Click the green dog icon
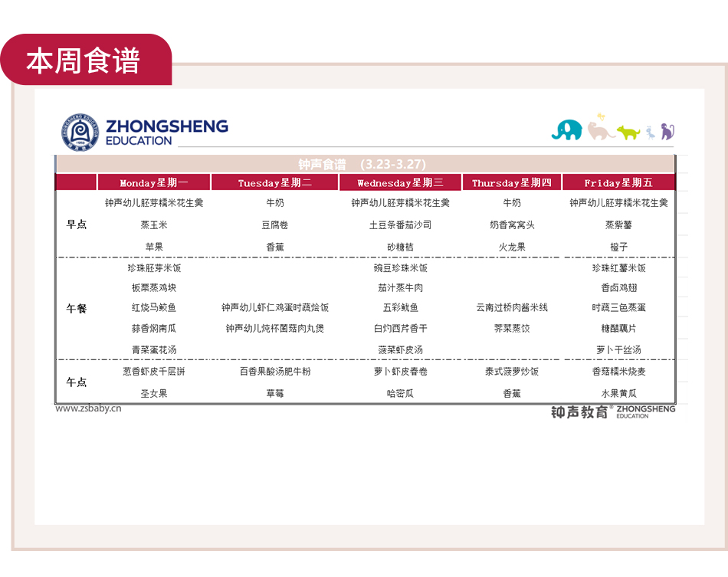This screenshot has height=577, width=728. click(628, 133)
